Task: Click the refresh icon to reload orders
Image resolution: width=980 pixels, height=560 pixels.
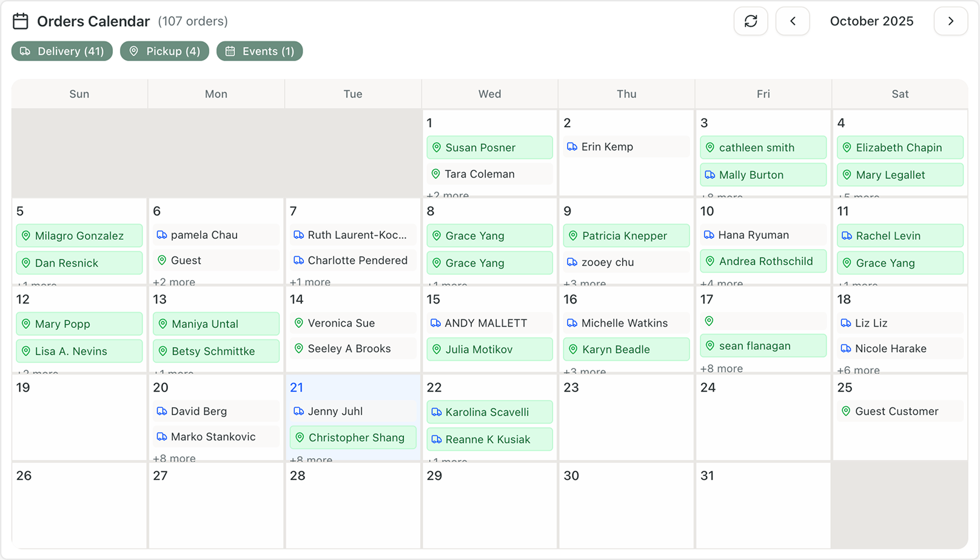Action: pos(751,21)
